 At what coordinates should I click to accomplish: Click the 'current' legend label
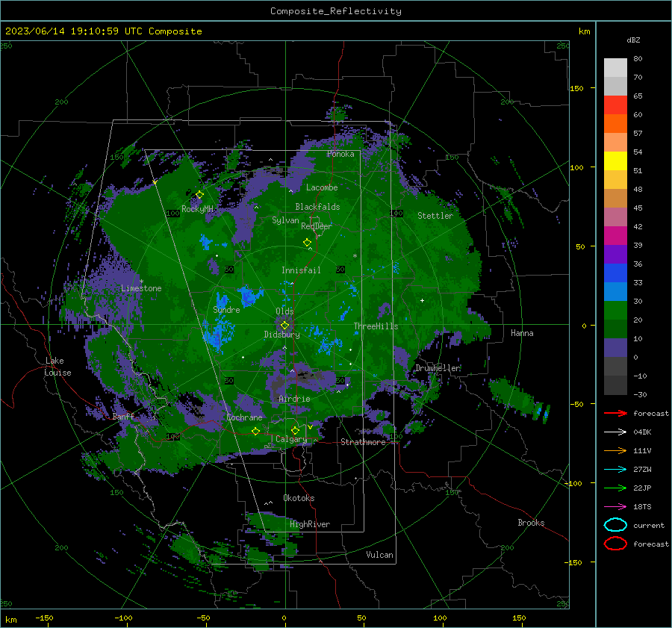pos(649,525)
